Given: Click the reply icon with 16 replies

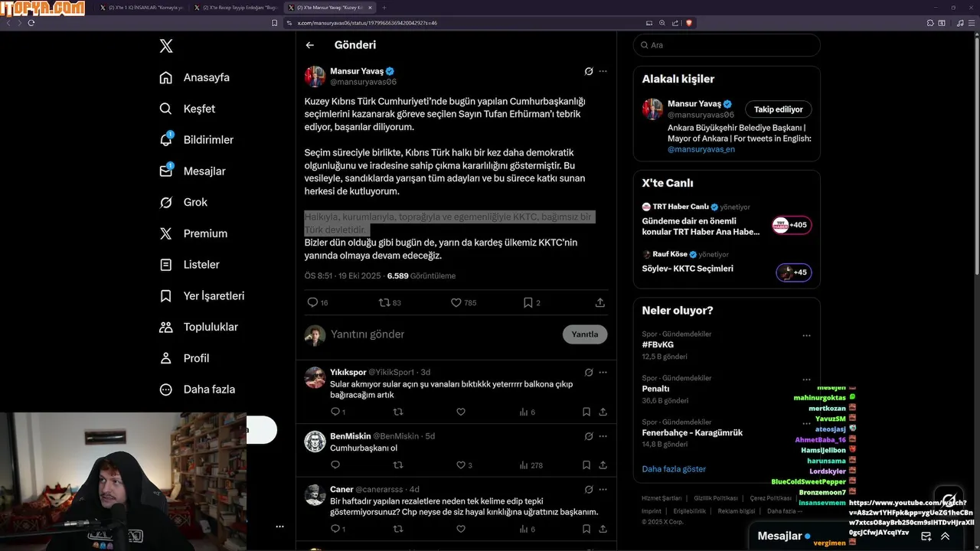Looking at the screenshot, I should coord(312,302).
